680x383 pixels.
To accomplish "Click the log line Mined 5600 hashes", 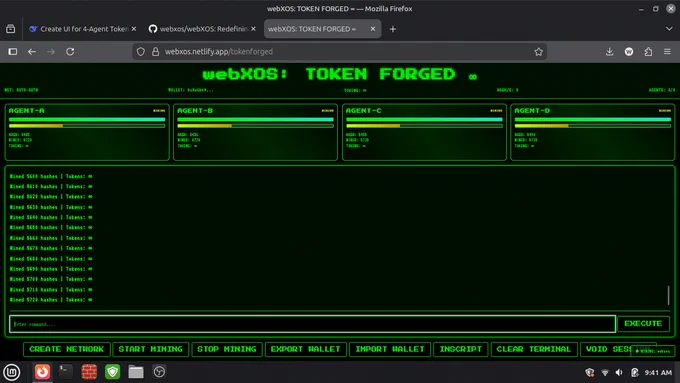I will click(51, 177).
